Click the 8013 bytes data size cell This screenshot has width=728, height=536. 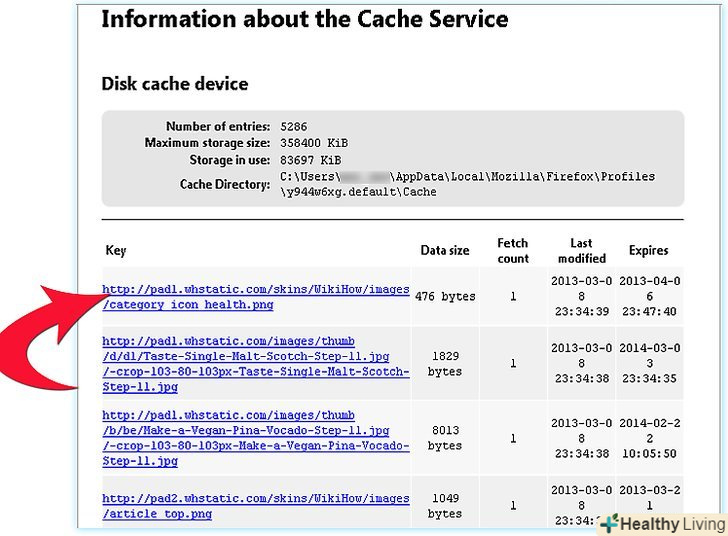coord(445,439)
